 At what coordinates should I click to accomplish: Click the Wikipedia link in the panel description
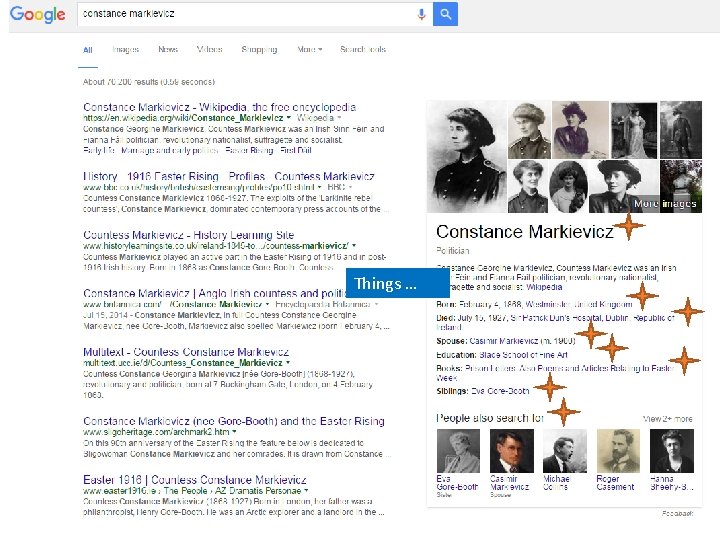544,287
